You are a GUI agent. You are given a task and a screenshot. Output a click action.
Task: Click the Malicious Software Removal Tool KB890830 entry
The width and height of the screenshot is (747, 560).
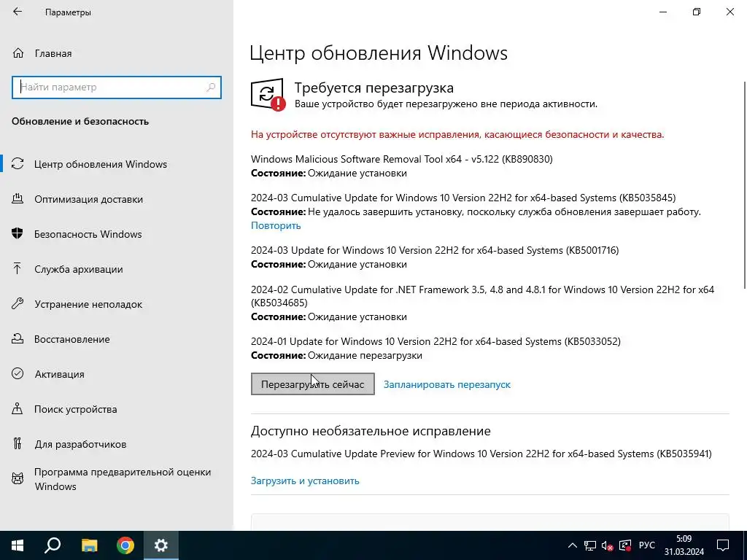[x=402, y=159]
